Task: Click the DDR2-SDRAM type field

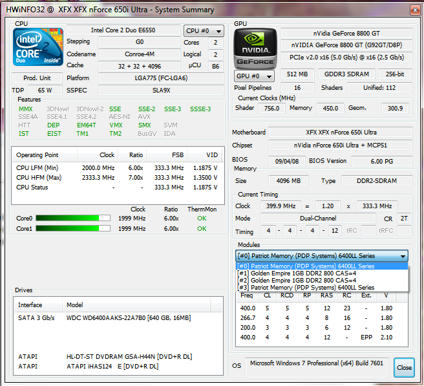Action: pos(377,181)
